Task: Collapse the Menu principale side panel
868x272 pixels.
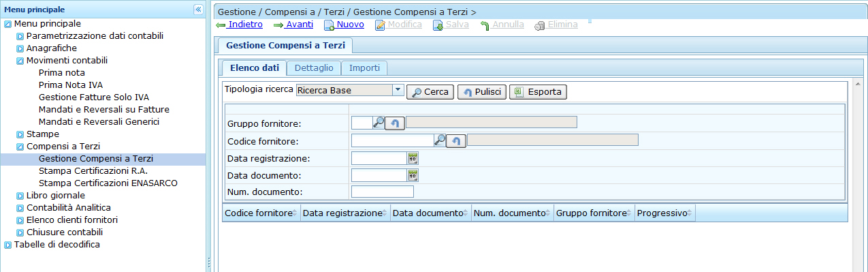Action: pyautogui.click(x=198, y=10)
